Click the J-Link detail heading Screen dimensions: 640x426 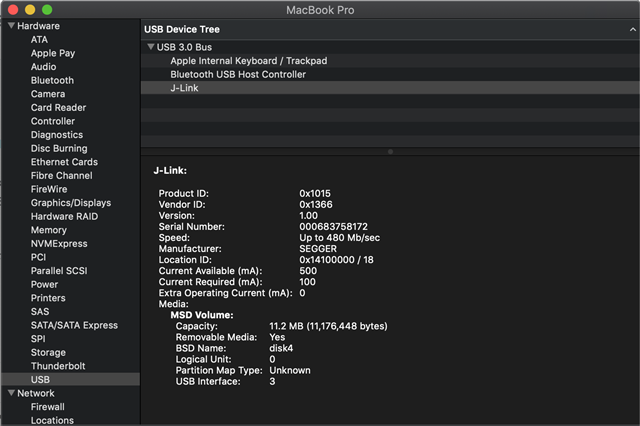(170, 171)
